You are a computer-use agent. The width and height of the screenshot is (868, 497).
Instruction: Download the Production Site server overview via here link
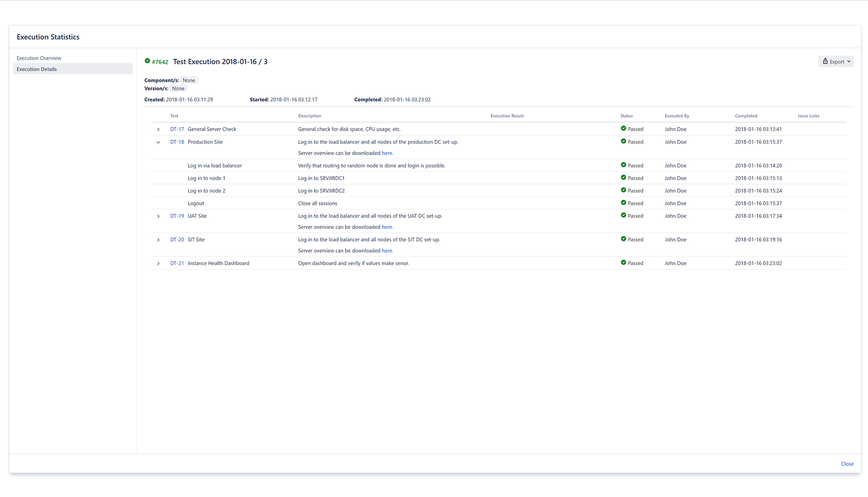point(387,153)
